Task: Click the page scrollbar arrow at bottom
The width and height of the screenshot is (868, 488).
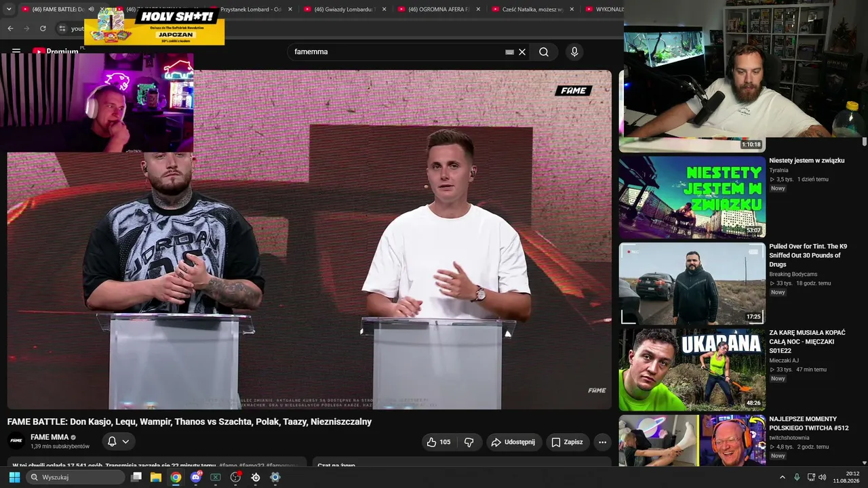Action: tap(865, 463)
